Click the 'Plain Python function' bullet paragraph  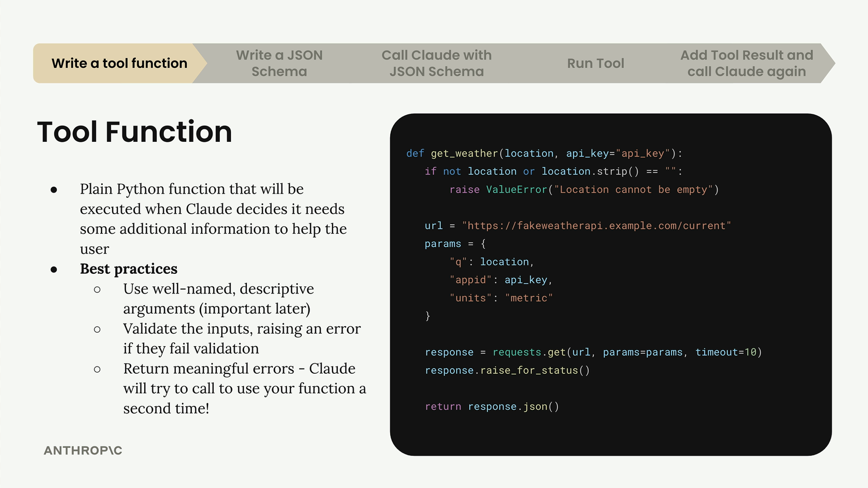pyautogui.click(x=213, y=219)
